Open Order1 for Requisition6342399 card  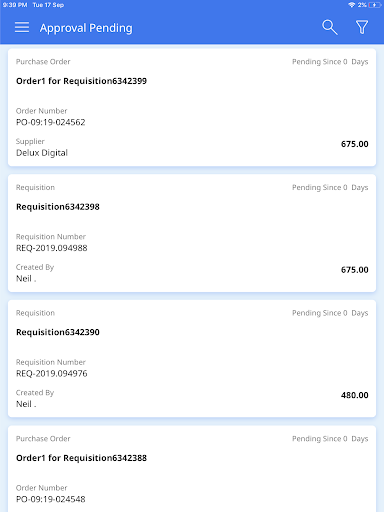[x=192, y=107]
